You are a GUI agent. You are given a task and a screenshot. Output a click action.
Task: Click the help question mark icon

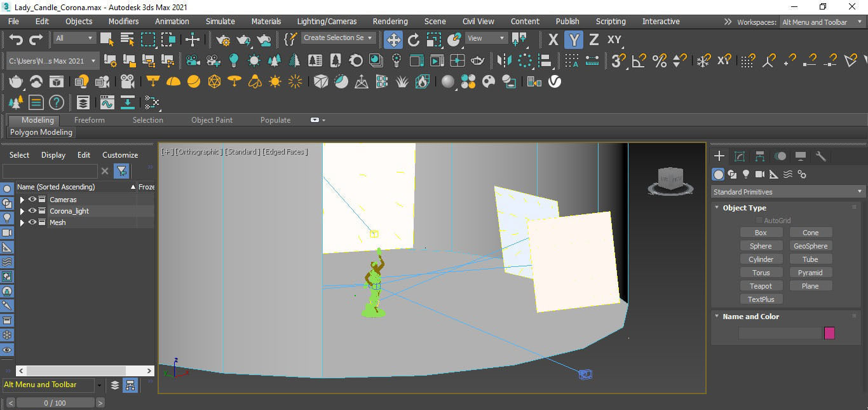[57, 102]
